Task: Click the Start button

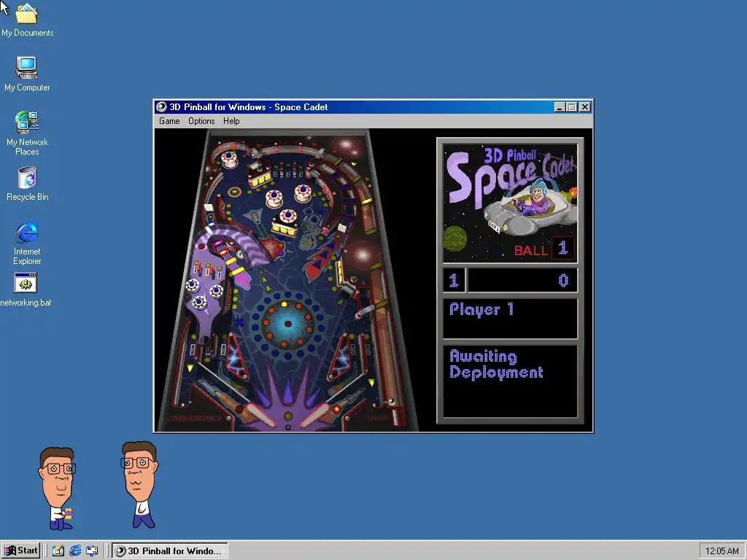Action: pos(20,551)
